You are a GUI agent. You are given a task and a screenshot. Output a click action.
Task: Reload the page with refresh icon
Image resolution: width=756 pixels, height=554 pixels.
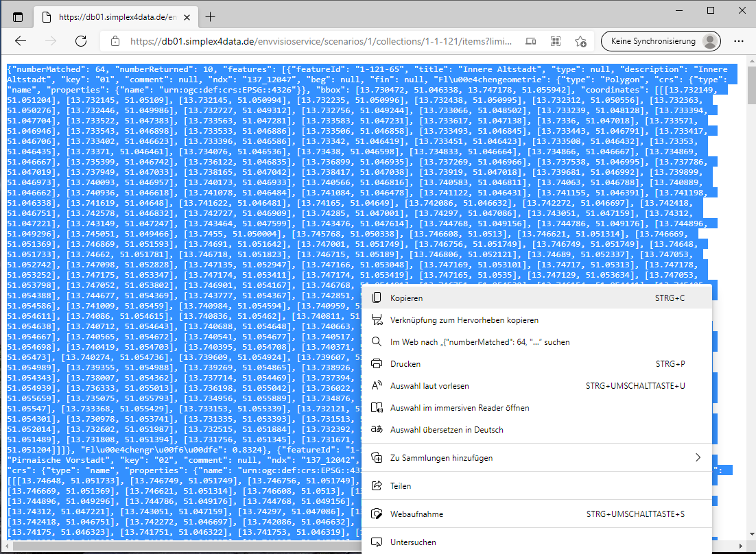[x=81, y=41]
